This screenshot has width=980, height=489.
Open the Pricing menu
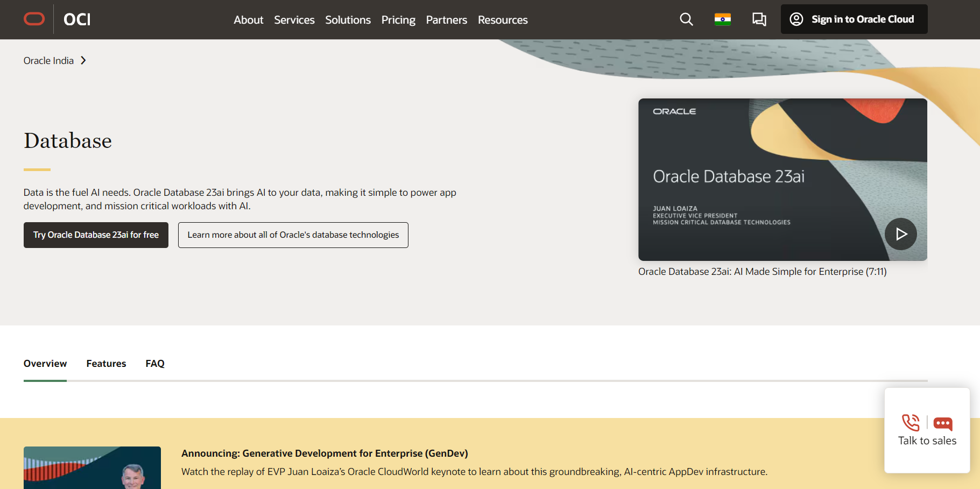coord(398,20)
